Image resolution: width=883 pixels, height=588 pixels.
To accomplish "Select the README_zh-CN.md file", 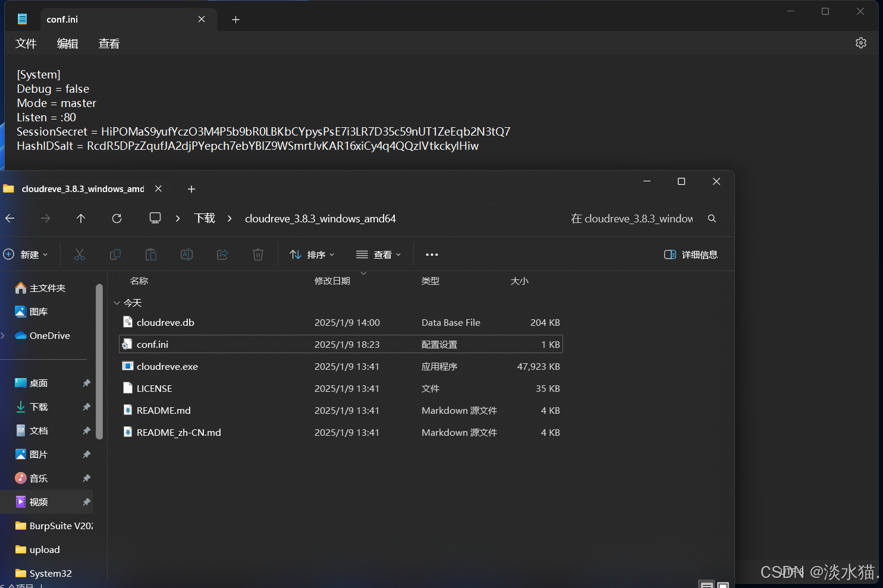I will pyautogui.click(x=341, y=432).
